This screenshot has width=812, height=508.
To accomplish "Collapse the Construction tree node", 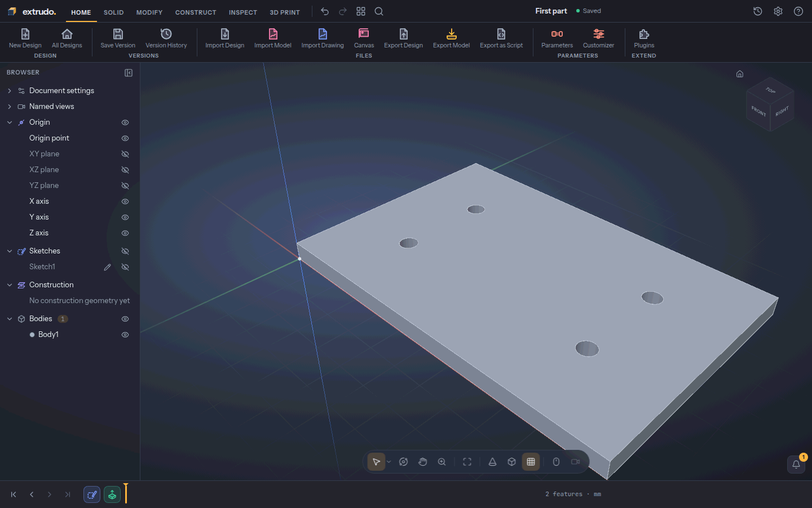I will [10, 285].
